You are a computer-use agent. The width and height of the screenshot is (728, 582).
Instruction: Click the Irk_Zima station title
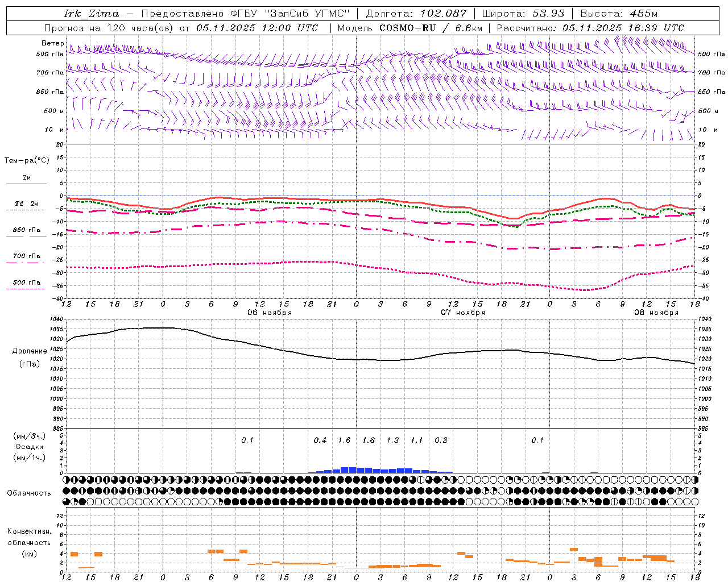coord(92,14)
